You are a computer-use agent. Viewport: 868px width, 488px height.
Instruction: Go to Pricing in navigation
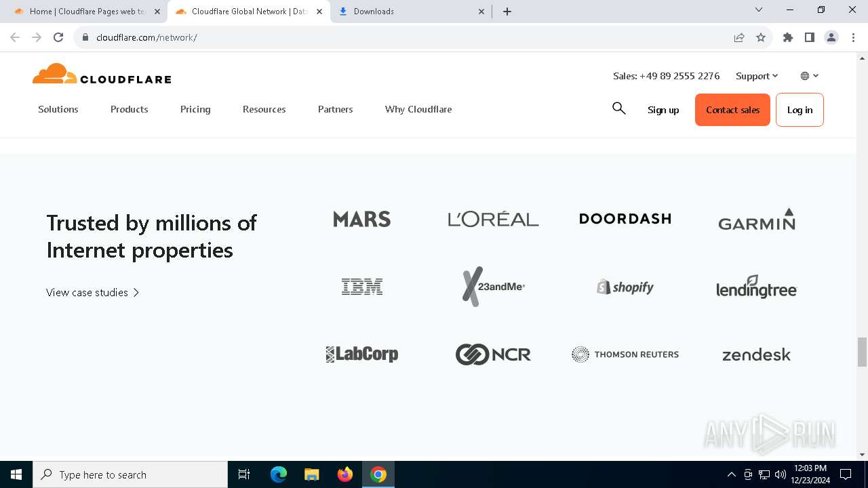195,109
